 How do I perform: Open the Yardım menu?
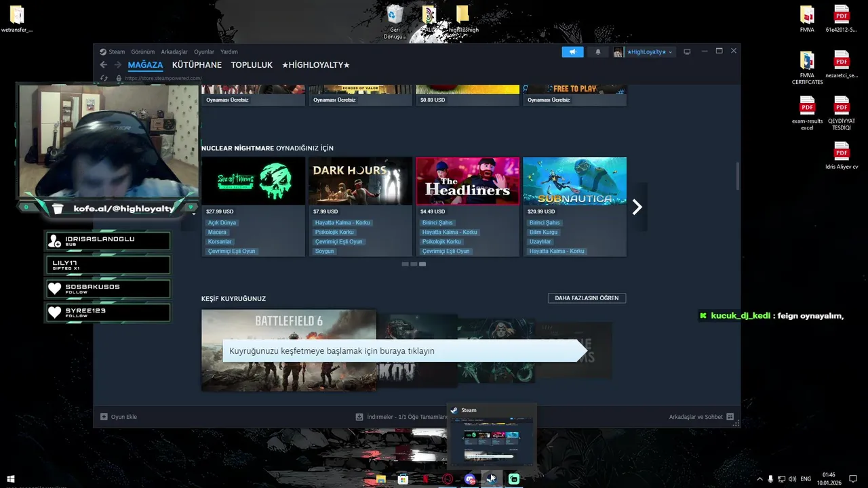229,52
